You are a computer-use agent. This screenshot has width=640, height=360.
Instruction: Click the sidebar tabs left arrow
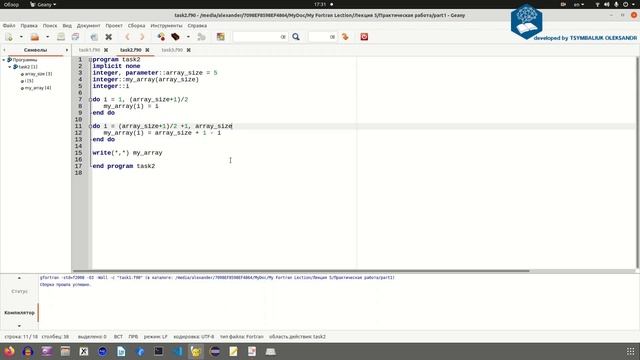4,50
